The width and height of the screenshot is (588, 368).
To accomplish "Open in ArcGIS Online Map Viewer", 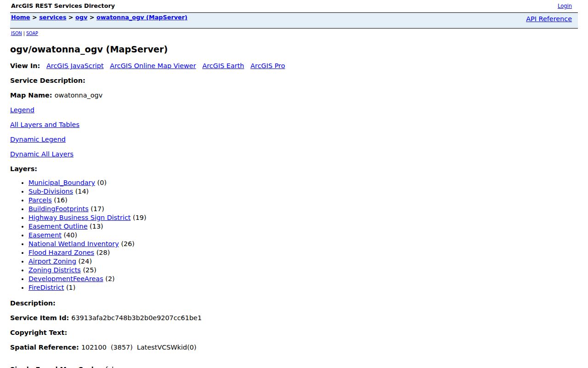I will (153, 66).
